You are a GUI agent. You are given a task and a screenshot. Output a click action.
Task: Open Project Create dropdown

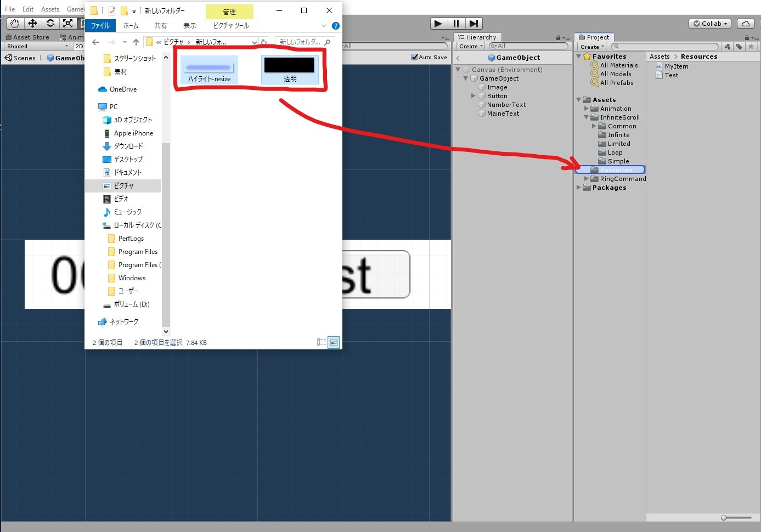[592, 47]
